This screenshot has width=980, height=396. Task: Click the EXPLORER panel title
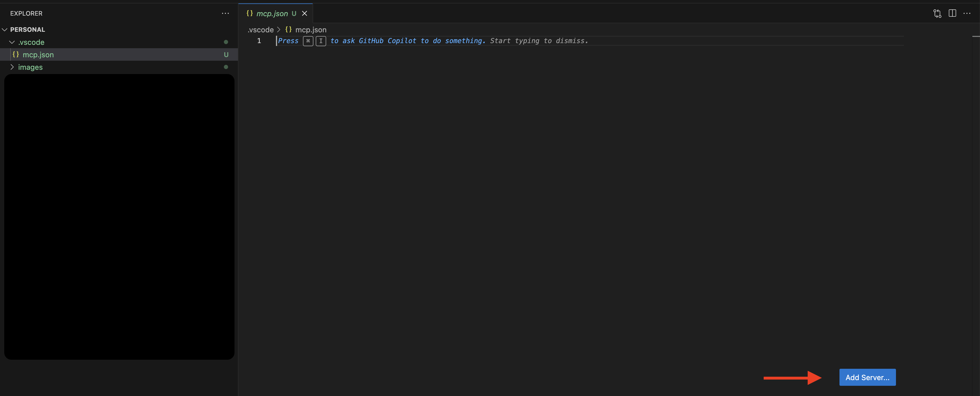pos(26,13)
